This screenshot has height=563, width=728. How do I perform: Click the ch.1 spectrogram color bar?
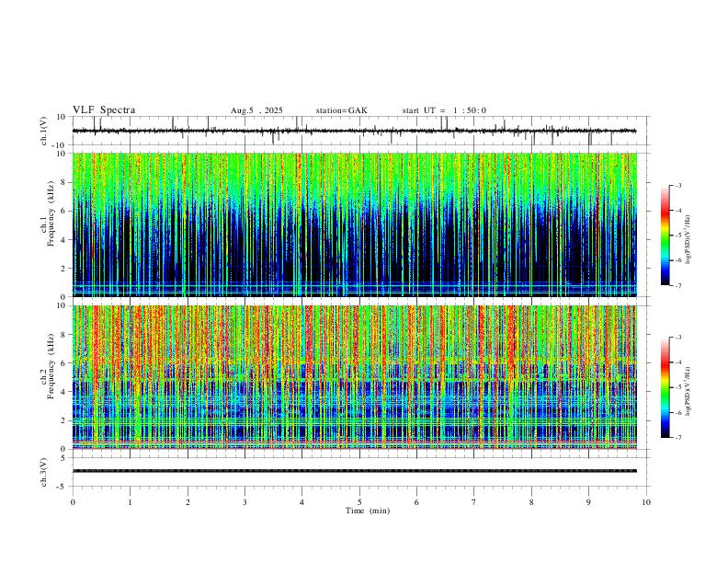[665, 236]
